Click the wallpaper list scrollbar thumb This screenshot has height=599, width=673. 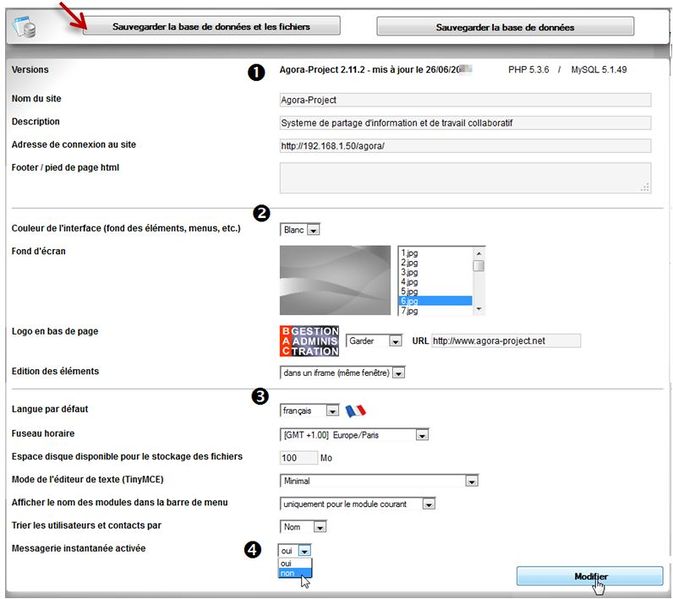pos(479,266)
